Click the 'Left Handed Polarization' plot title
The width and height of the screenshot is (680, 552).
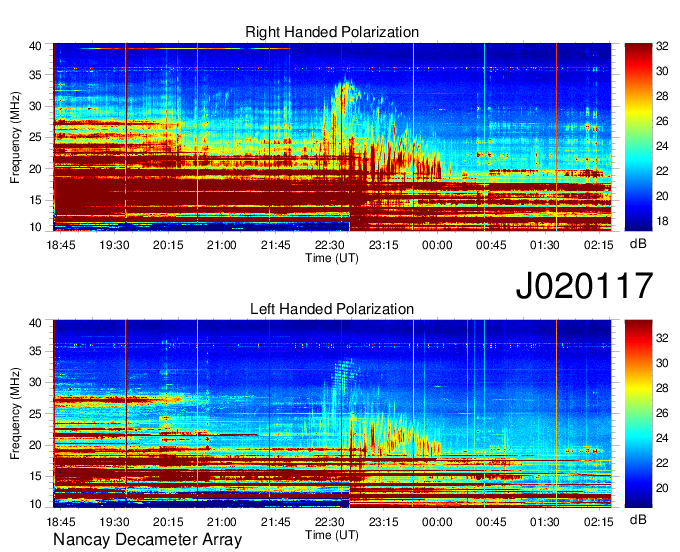[332, 309]
